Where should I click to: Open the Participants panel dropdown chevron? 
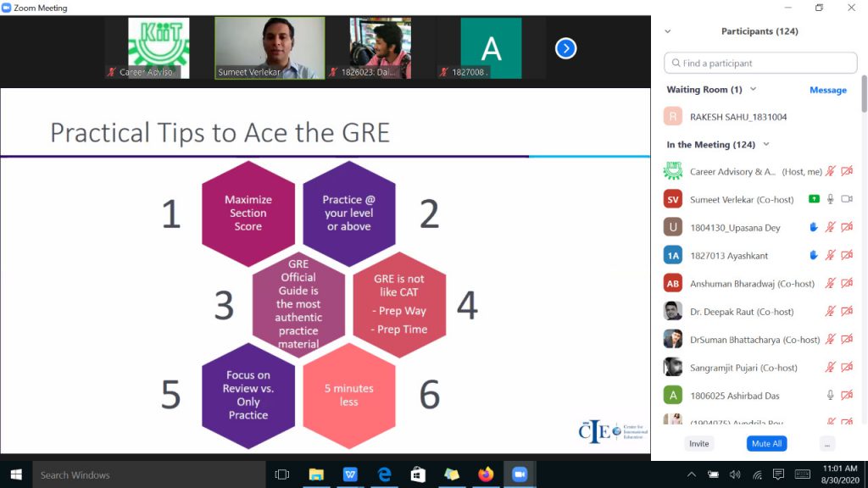click(x=667, y=31)
